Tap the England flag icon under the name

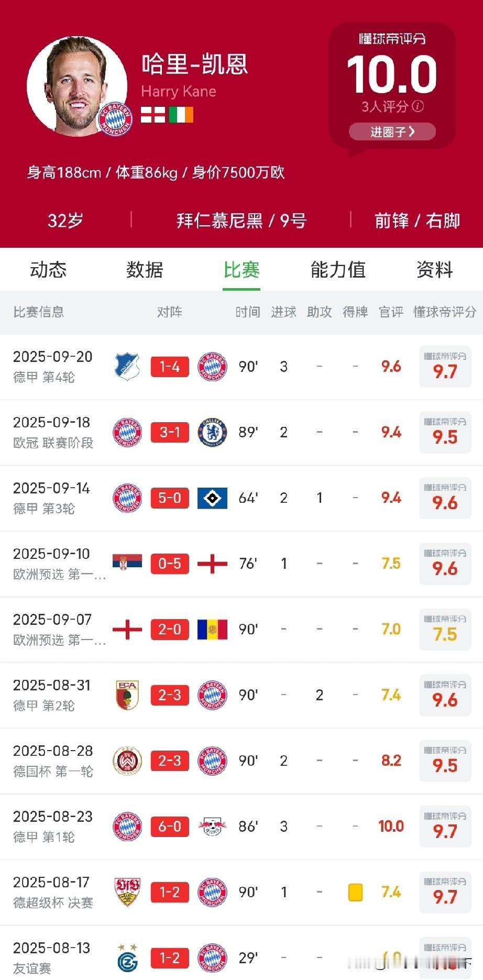153,114
